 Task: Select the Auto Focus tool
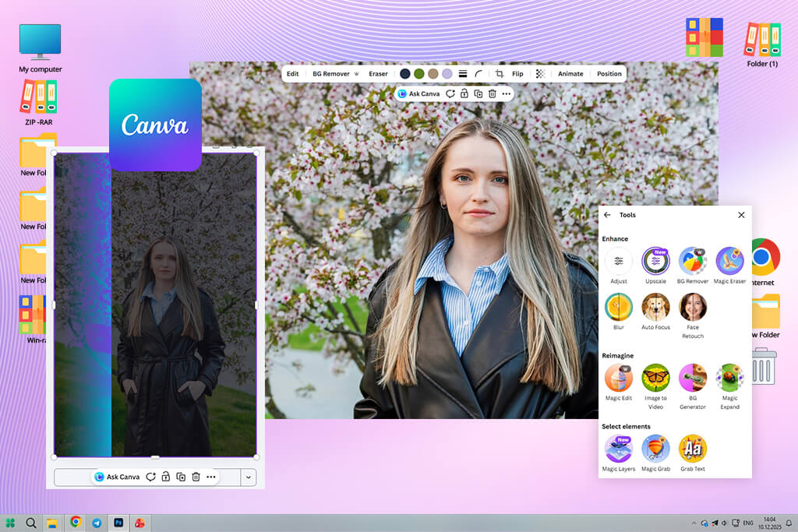pos(655,307)
